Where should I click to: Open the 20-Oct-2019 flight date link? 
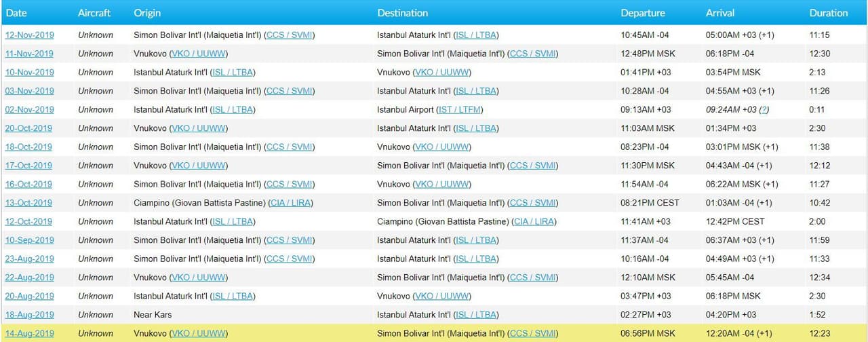(x=29, y=128)
